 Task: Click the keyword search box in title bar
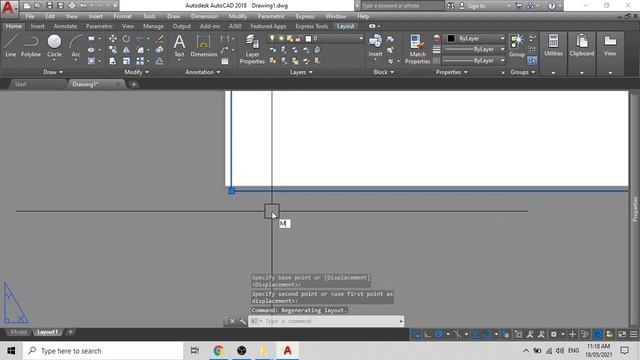click(402, 6)
